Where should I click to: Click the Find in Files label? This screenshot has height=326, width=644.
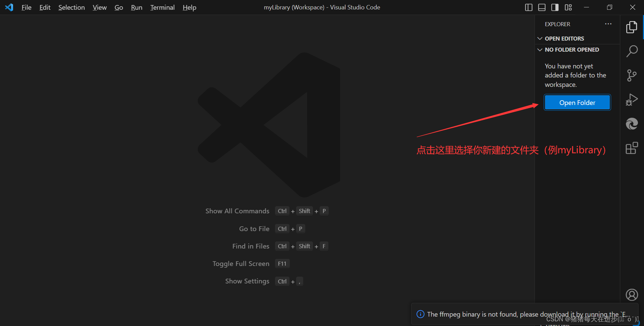pos(251,246)
